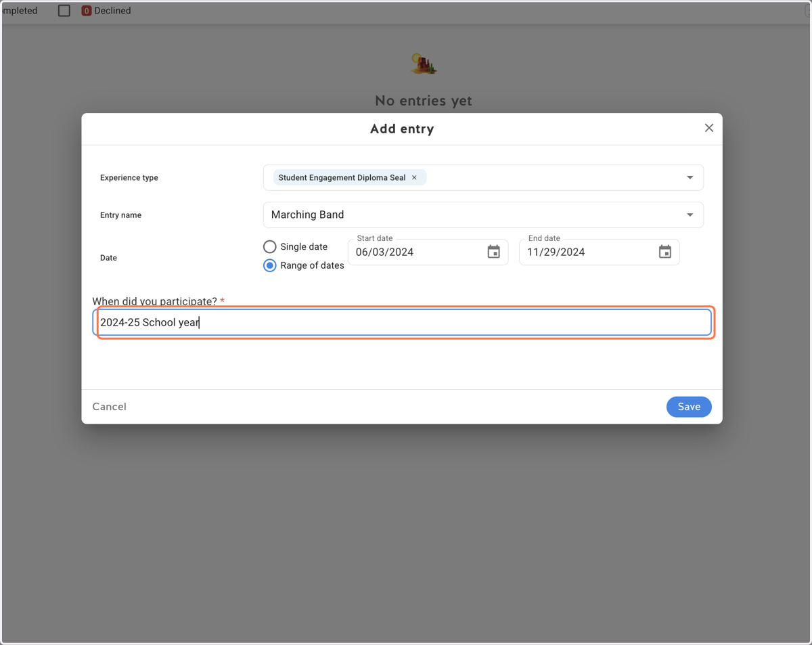The image size is (812, 645).
Task: Remove the Student Engagement Diploma Seal chip
Action: point(414,178)
